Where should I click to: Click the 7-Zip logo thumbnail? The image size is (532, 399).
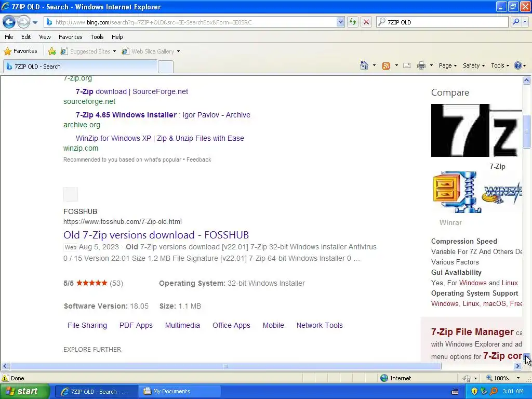click(476, 130)
